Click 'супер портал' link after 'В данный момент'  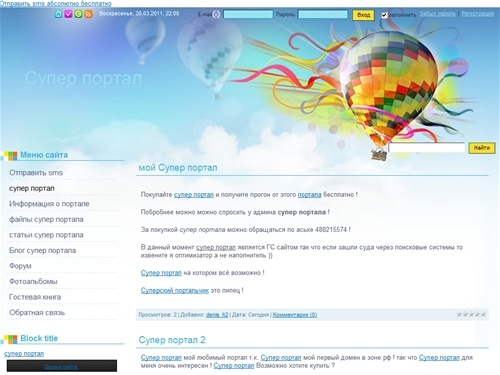tap(216, 247)
